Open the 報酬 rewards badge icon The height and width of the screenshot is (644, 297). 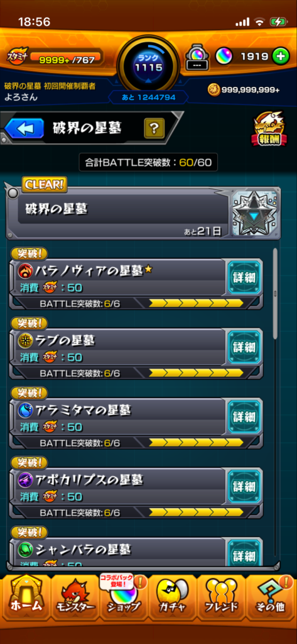[x=270, y=128]
